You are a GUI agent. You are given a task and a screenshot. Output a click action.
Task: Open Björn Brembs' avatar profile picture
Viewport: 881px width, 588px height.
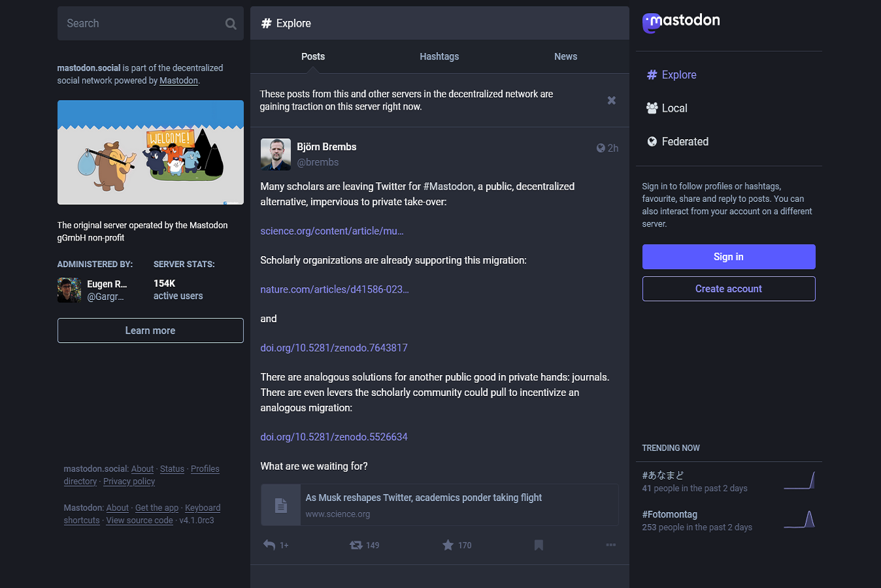[x=276, y=154]
